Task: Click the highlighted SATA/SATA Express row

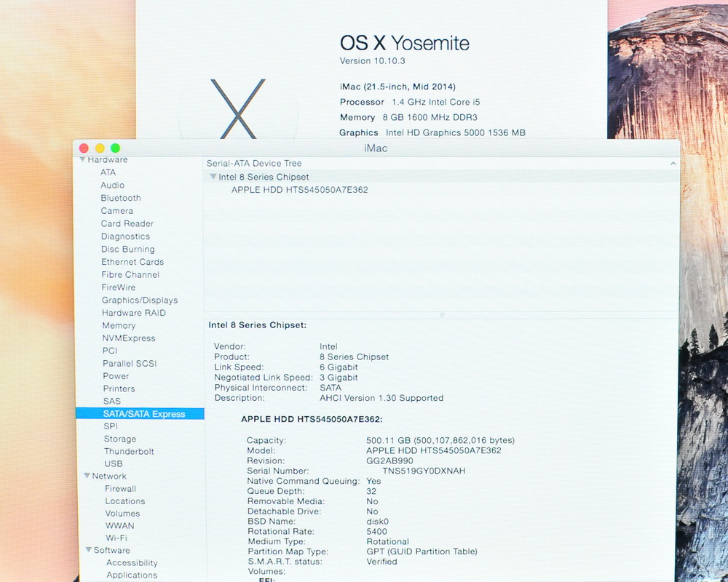Action: [140, 413]
